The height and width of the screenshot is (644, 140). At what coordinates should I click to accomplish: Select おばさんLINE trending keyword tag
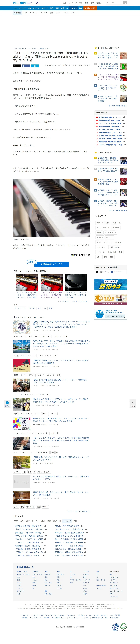point(115,247)
